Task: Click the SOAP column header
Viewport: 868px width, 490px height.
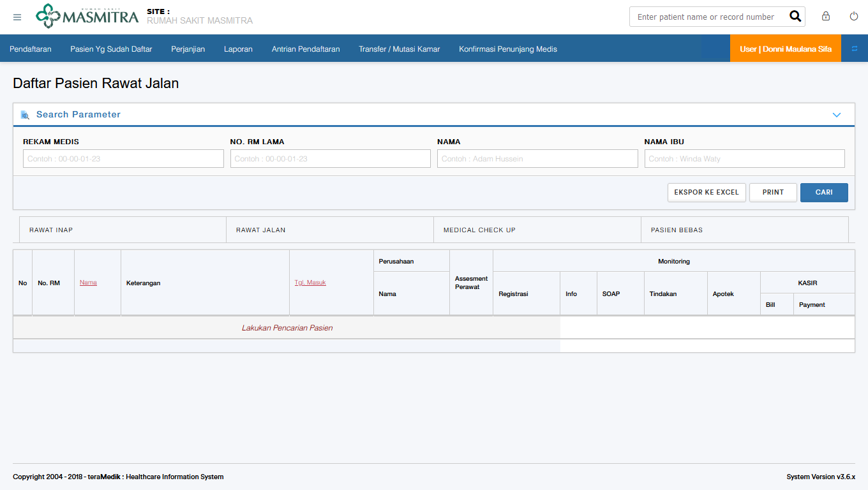Action: coord(620,293)
